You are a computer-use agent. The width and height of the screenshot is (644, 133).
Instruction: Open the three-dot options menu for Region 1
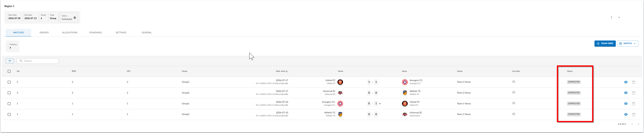611,17
